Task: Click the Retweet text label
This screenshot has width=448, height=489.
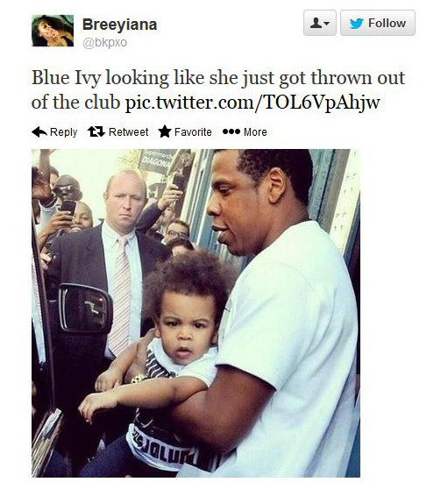Action: coord(129,132)
